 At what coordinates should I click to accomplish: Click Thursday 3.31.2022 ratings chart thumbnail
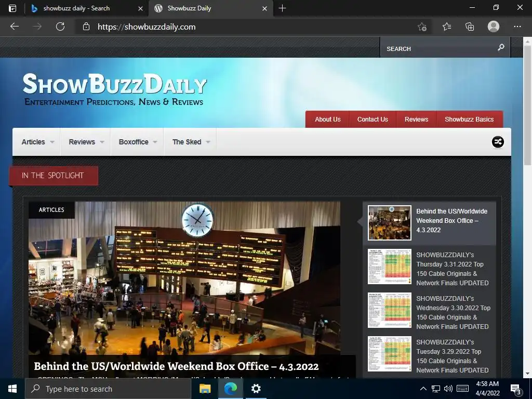(x=390, y=267)
